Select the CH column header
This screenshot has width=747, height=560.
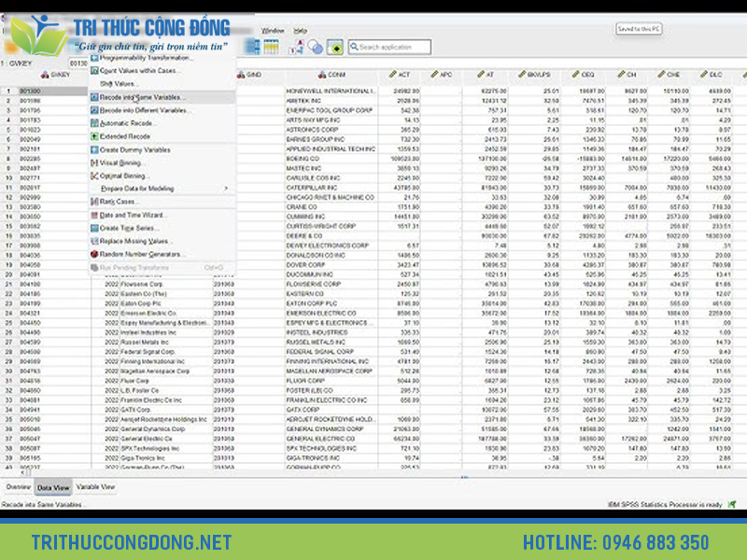click(x=627, y=75)
